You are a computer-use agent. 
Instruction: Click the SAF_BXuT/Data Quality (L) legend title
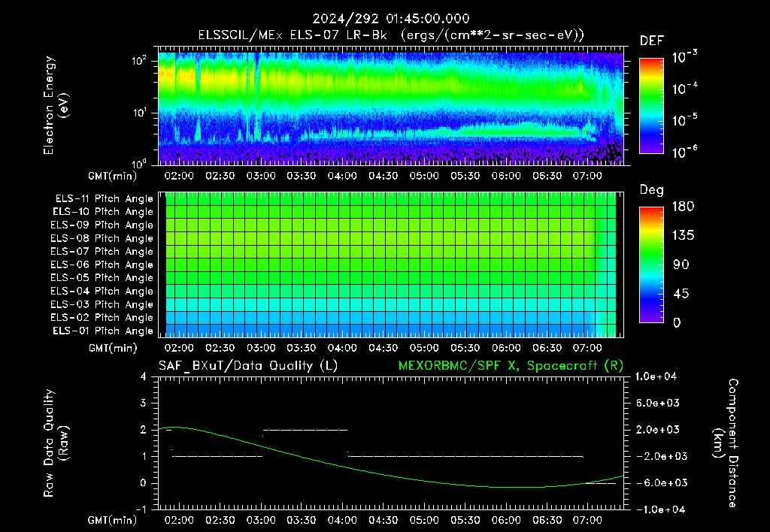pos(248,366)
